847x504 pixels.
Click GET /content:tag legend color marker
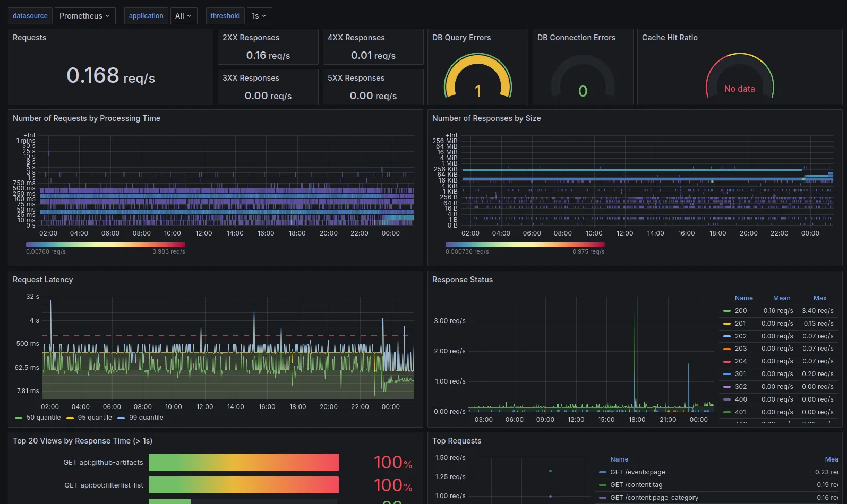point(602,485)
